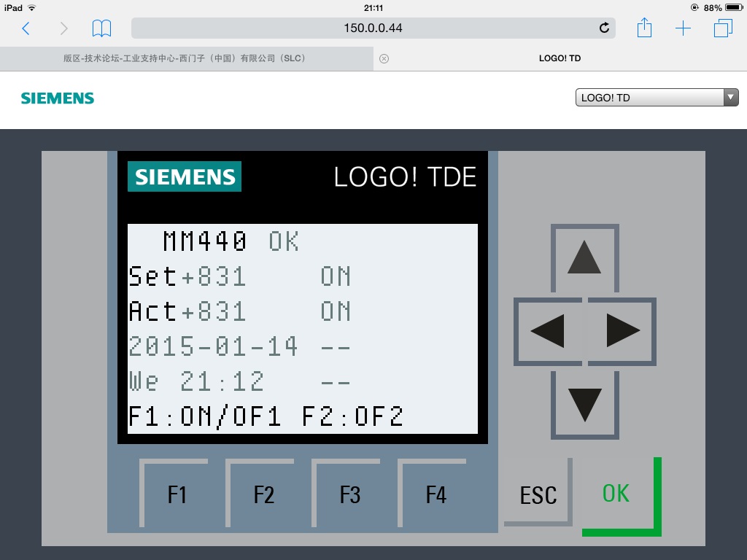Tap the 21:11 clock in status bar
The height and width of the screenshot is (560, 747).
pyautogui.click(x=373, y=7)
